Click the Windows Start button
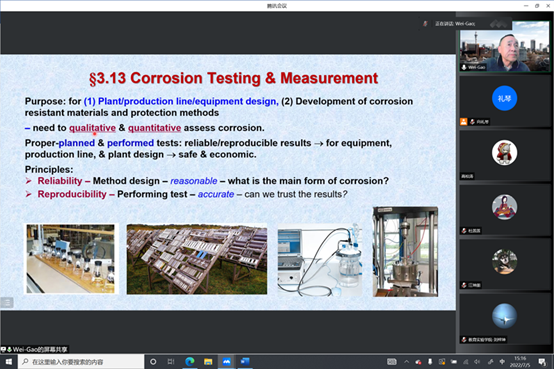Screen dimensions: 554x369 click(x=9, y=362)
